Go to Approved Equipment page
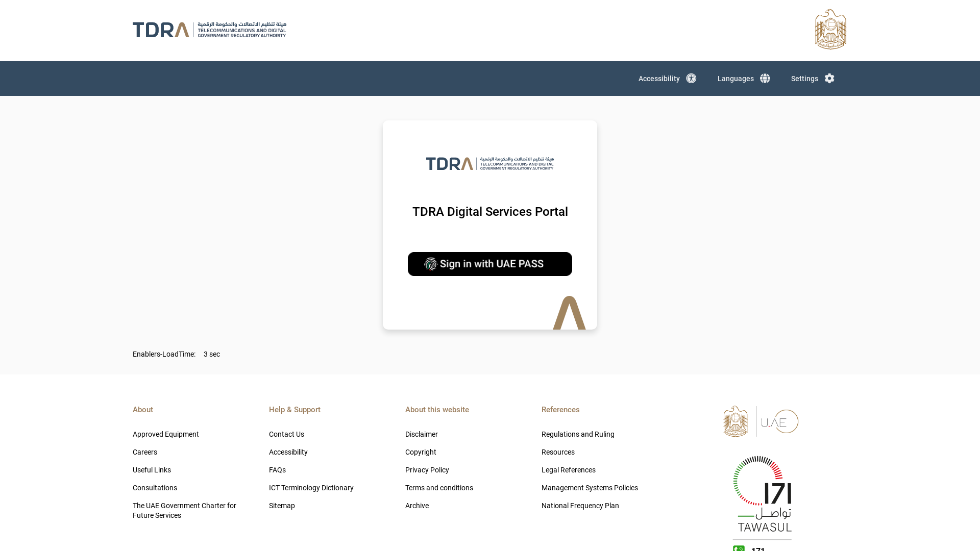This screenshot has width=980, height=551. (x=166, y=434)
